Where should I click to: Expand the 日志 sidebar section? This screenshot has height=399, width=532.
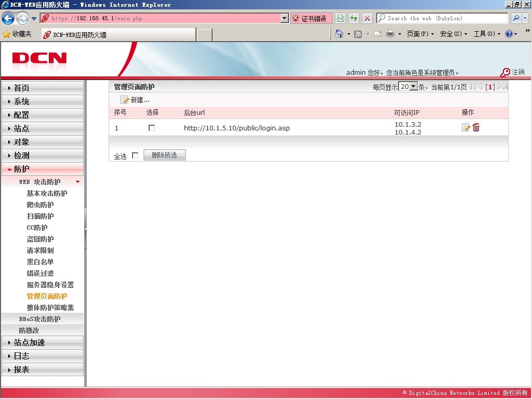tap(43, 356)
